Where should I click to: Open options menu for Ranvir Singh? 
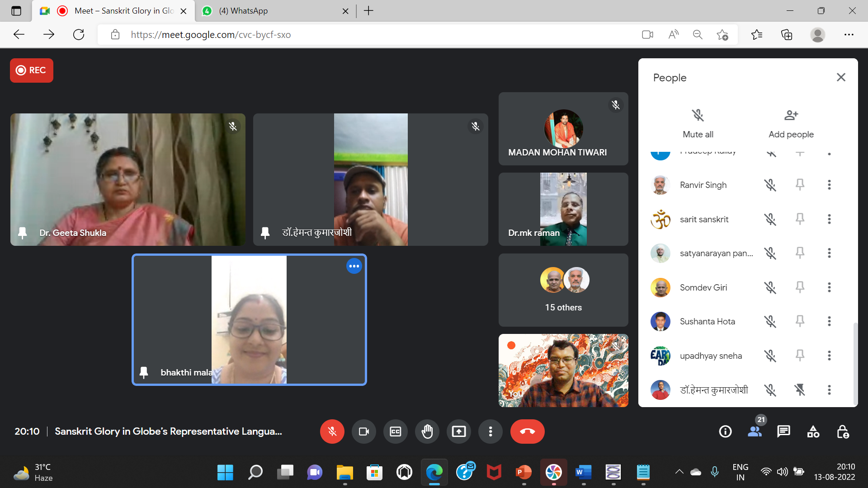tap(829, 185)
